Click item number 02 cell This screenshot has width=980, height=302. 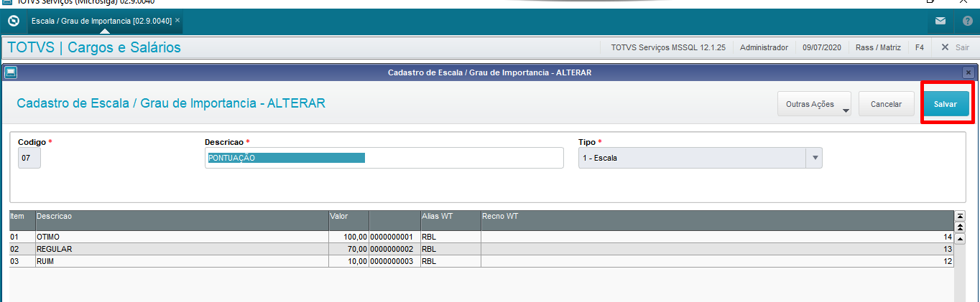tap(22, 249)
